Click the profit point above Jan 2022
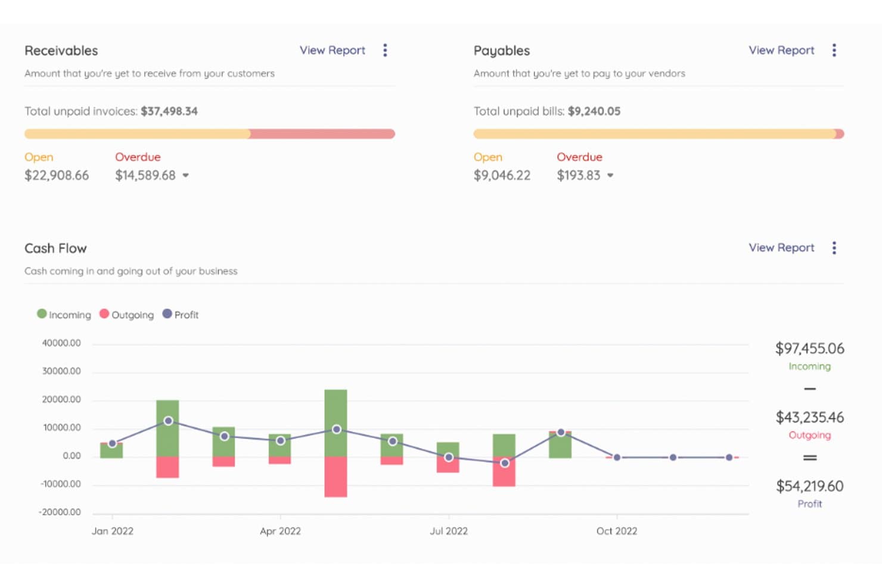Viewport: 882px width, 588px height. coord(112,444)
